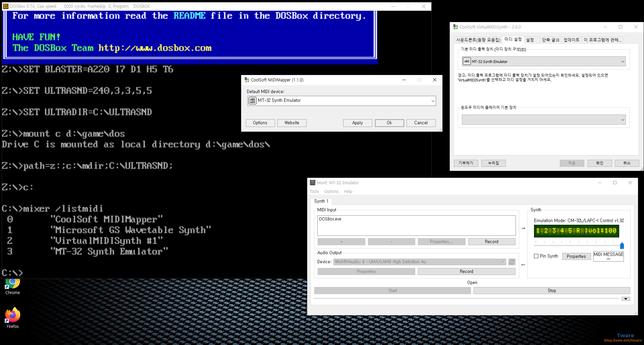Select DOSBox.exe in the MIDI Input list
Image resolution: width=644 pixels, height=345 pixels.
pos(330,219)
